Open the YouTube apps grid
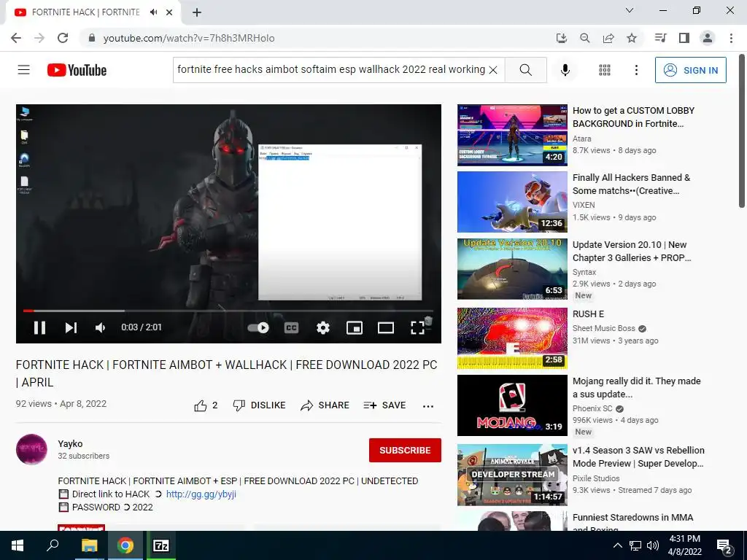 point(605,70)
